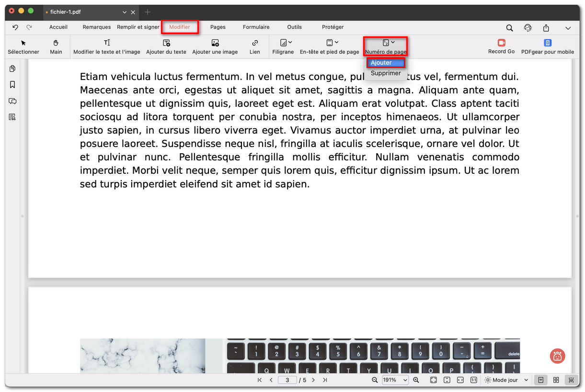The image size is (585, 392).
Task: Click the search magnifier icon
Action: 509,28
